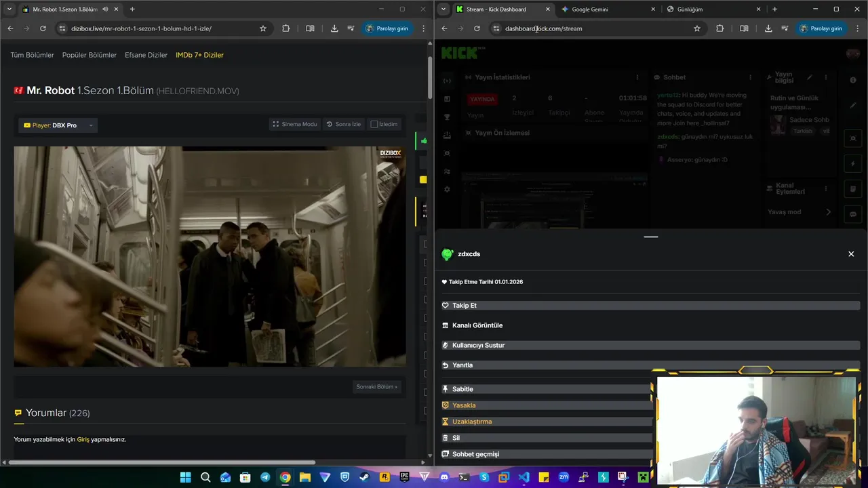Close the Google Gemini tab
The height and width of the screenshot is (488, 868).
[x=653, y=9]
